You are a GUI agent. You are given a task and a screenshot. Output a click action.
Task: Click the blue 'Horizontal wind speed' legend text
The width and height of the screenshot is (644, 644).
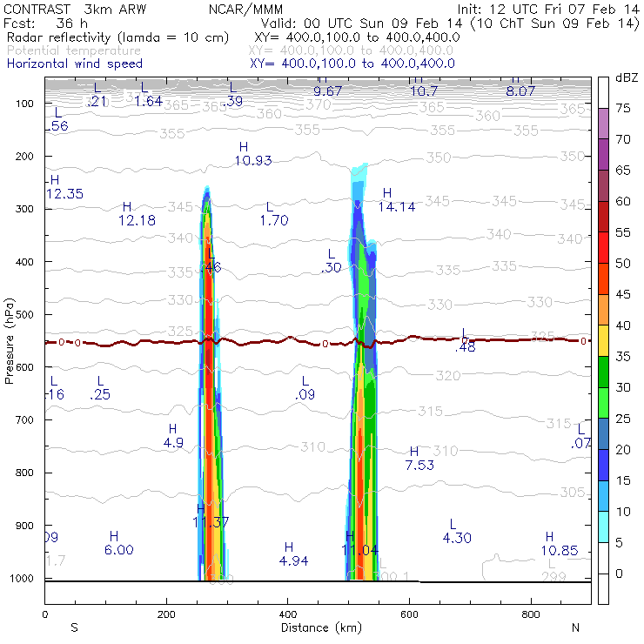coord(75,64)
